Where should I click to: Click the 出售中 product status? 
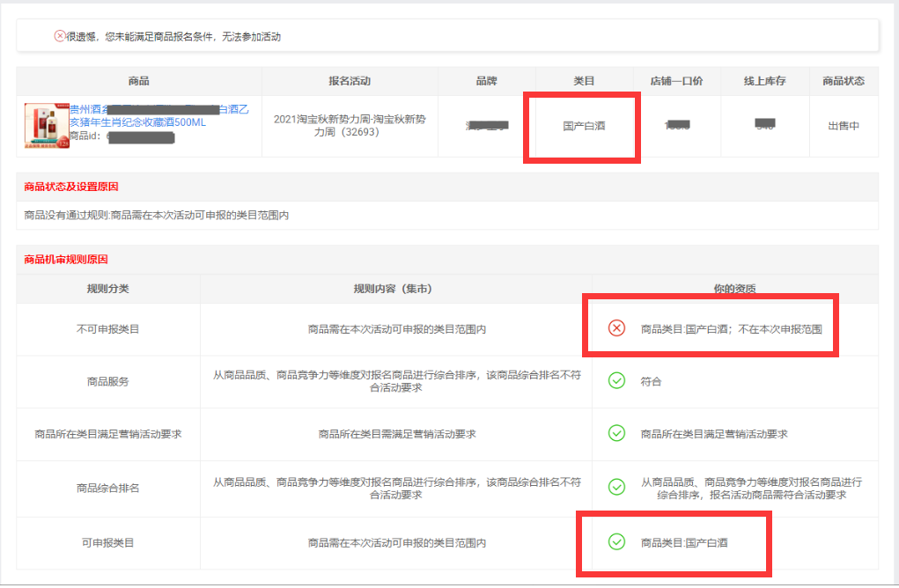843,126
